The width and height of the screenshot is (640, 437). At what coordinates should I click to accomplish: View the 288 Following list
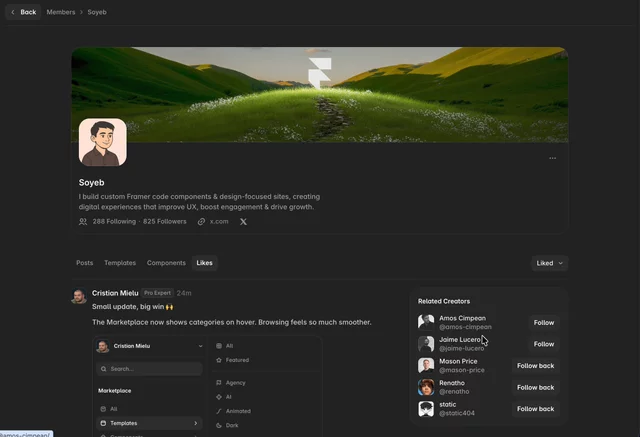pyautogui.click(x=114, y=222)
